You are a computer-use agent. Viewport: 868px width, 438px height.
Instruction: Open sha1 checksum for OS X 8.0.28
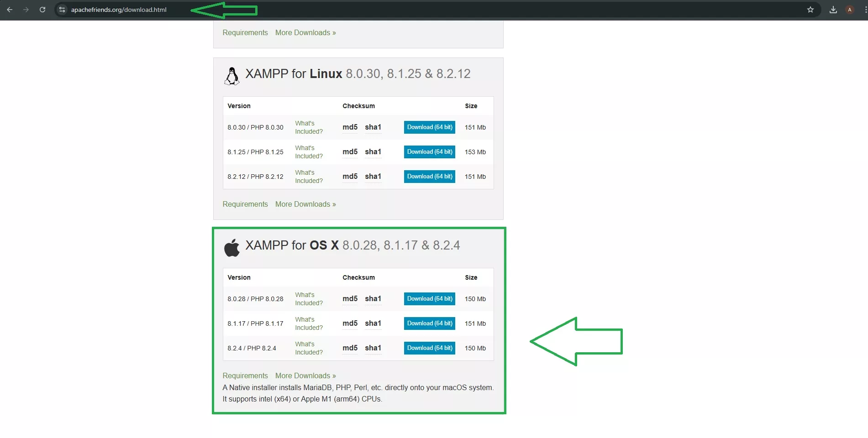pos(373,299)
